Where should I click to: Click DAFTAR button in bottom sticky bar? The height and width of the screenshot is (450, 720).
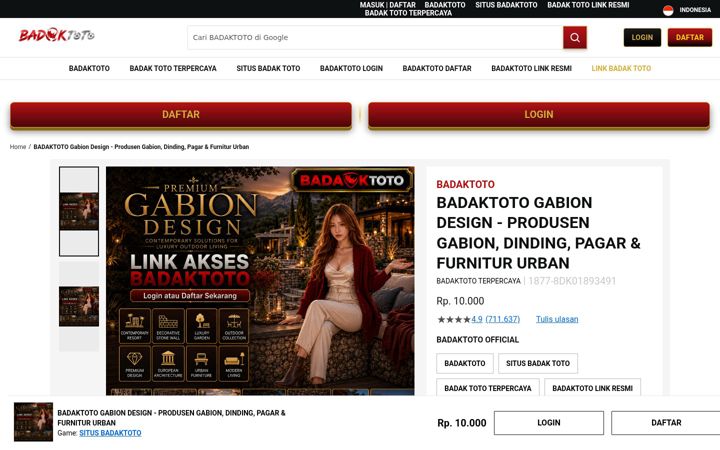[x=666, y=423]
